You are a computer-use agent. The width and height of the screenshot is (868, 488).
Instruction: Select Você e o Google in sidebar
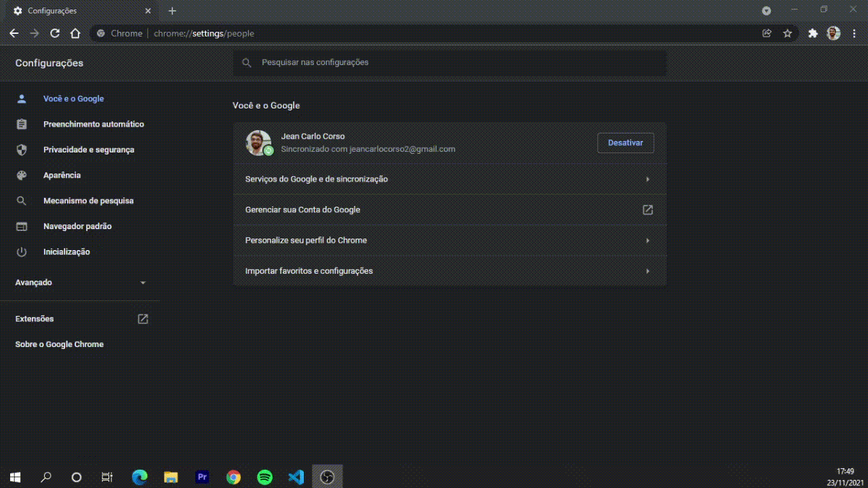pyautogui.click(x=73, y=99)
